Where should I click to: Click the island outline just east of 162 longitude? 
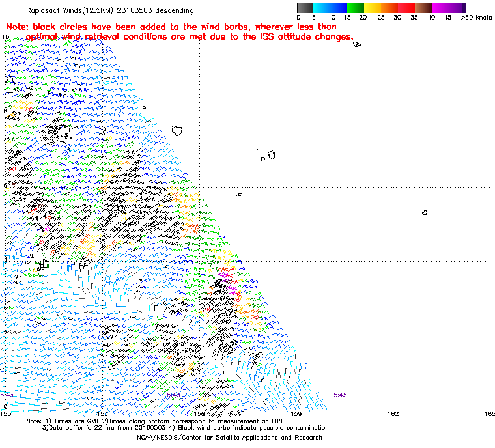pos(425,213)
